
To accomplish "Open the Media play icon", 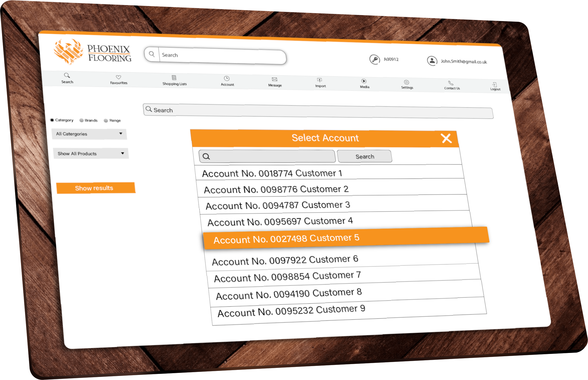I will (364, 81).
